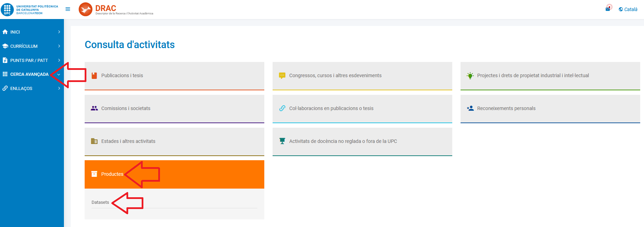
Task: Click the hamburger menu icon
Action: point(68,9)
